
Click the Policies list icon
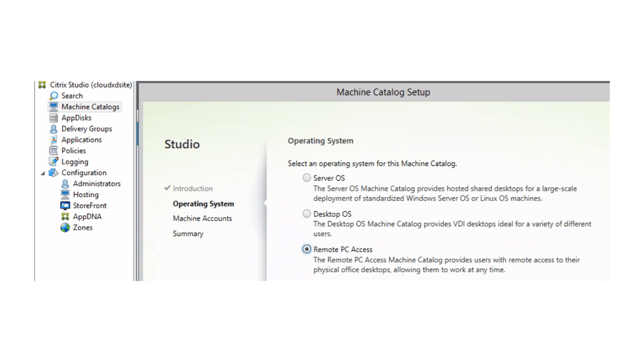point(54,150)
